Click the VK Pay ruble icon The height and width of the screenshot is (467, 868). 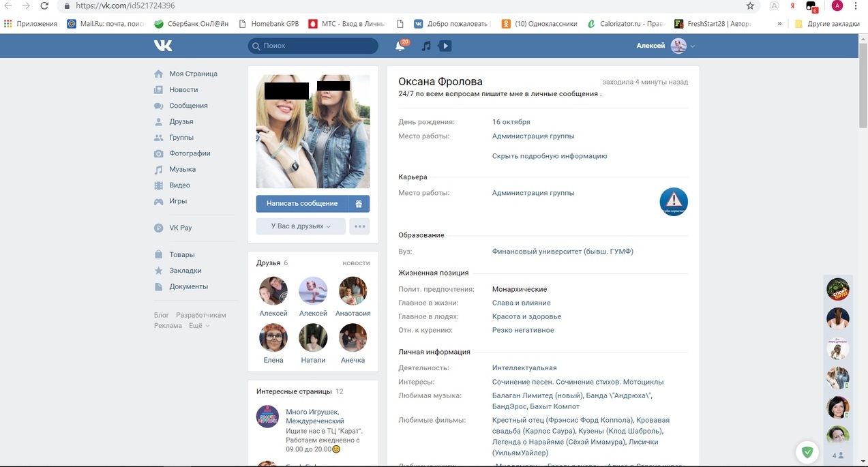pyautogui.click(x=158, y=228)
